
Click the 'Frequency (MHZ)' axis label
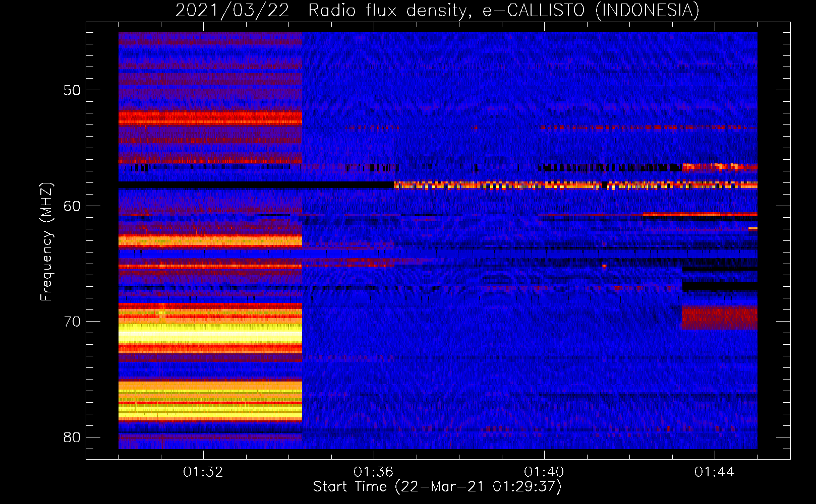pyautogui.click(x=46, y=242)
